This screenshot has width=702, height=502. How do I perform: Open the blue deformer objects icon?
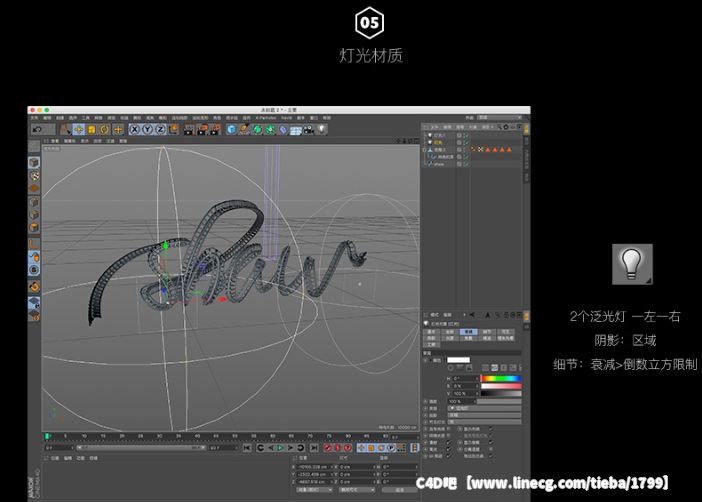coord(283,129)
